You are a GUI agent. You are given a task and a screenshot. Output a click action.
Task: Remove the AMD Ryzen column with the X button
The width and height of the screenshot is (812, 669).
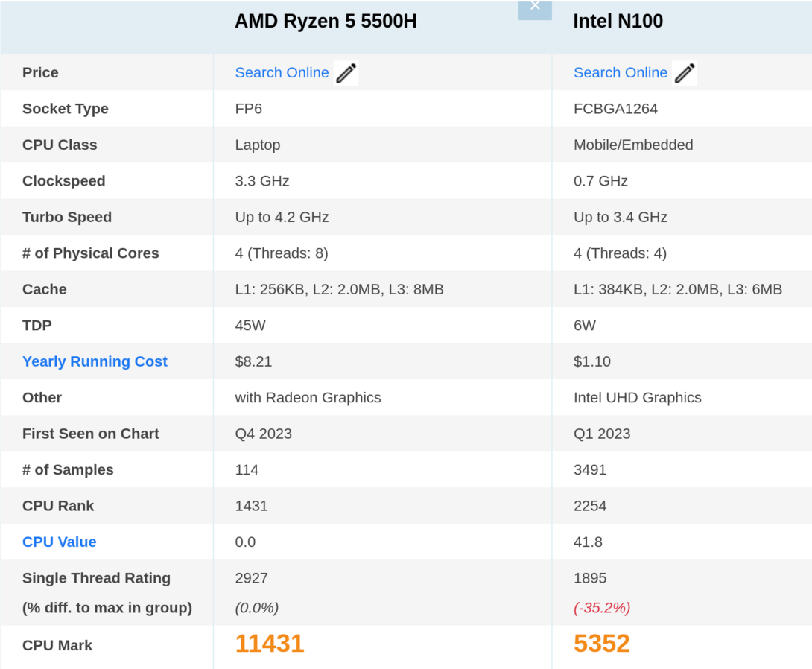coord(535,7)
